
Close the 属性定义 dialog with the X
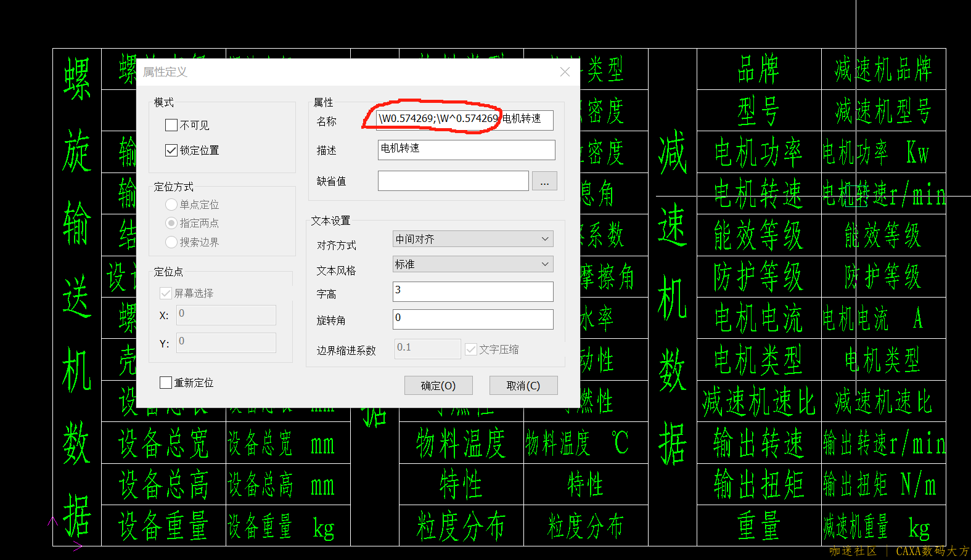tap(564, 72)
